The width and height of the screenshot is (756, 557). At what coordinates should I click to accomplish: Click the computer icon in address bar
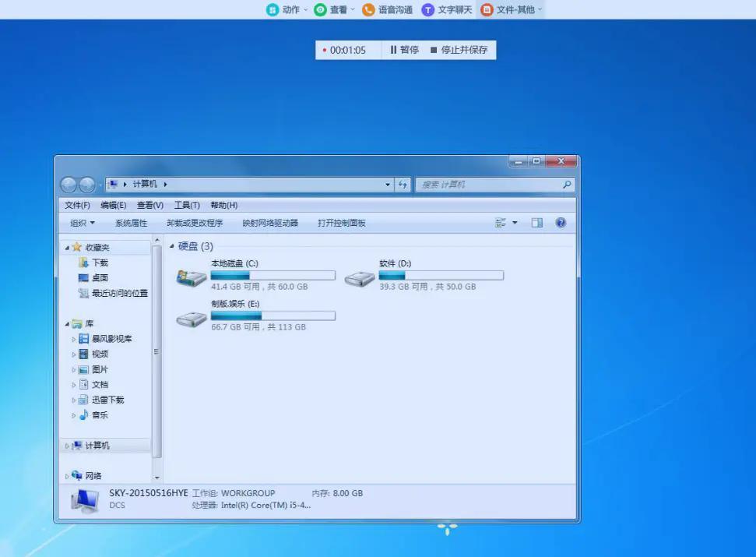[x=114, y=184]
